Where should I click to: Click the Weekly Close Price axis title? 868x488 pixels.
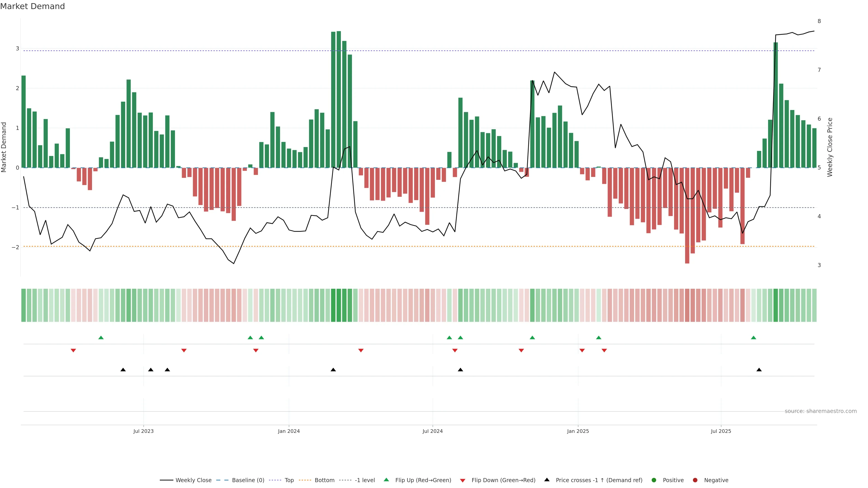pos(830,147)
